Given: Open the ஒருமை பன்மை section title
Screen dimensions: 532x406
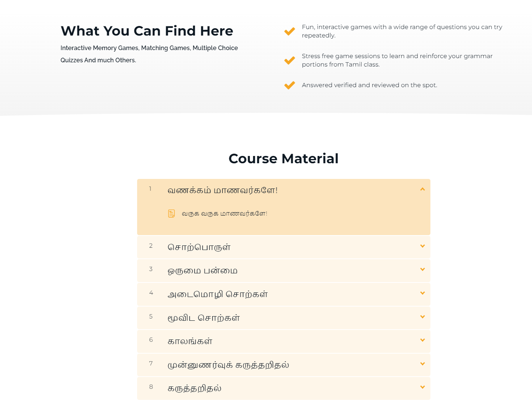Looking at the screenshot, I should click(x=202, y=271).
